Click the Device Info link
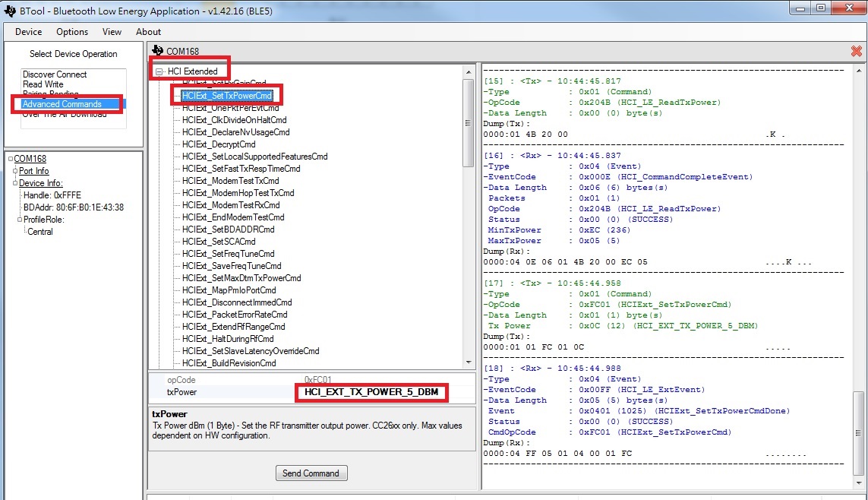 pyautogui.click(x=40, y=183)
